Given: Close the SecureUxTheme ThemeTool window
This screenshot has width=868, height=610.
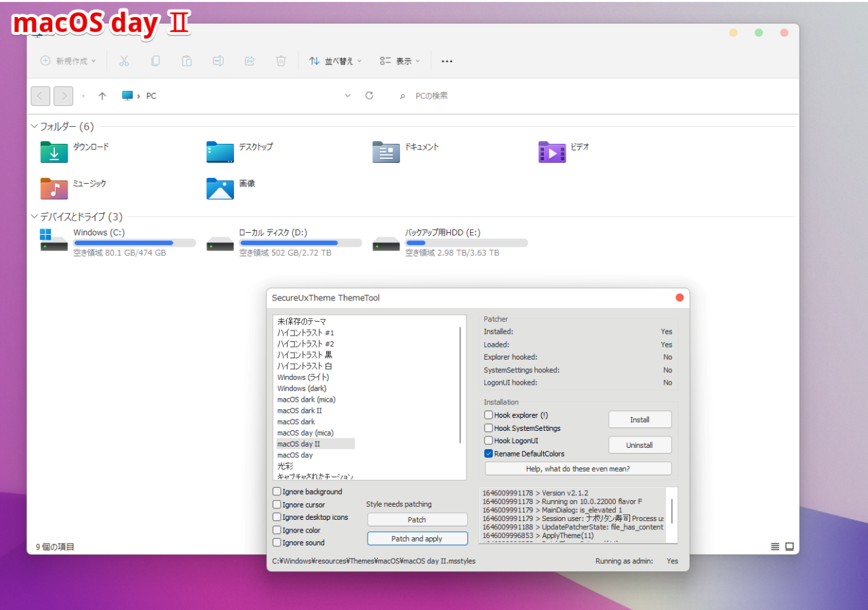Looking at the screenshot, I should tap(679, 297).
